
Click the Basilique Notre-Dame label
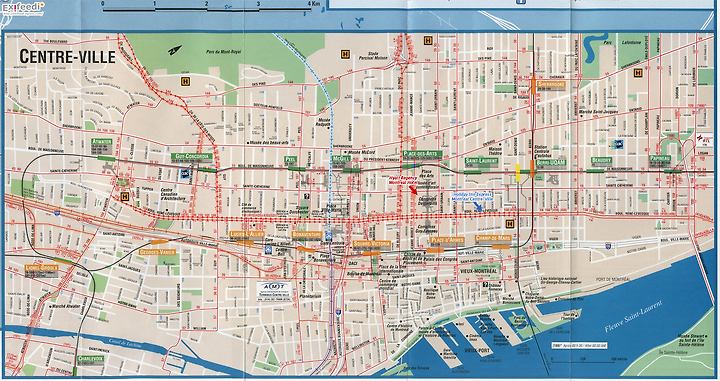pyautogui.click(x=431, y=293)
